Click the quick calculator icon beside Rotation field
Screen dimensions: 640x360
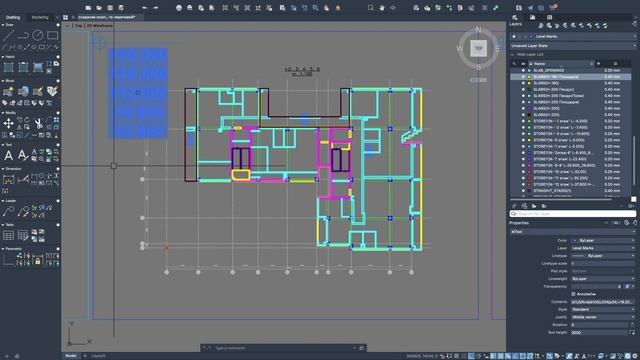tap(633, 324)
